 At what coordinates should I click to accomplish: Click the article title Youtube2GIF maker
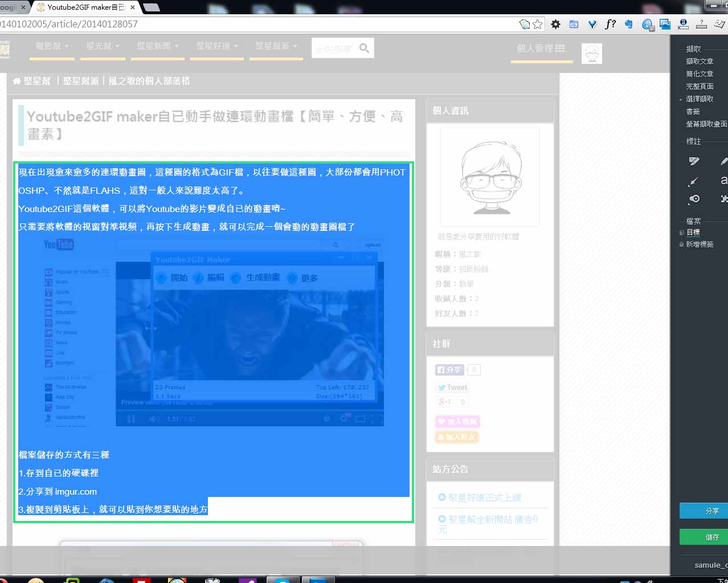pos(215,125)
